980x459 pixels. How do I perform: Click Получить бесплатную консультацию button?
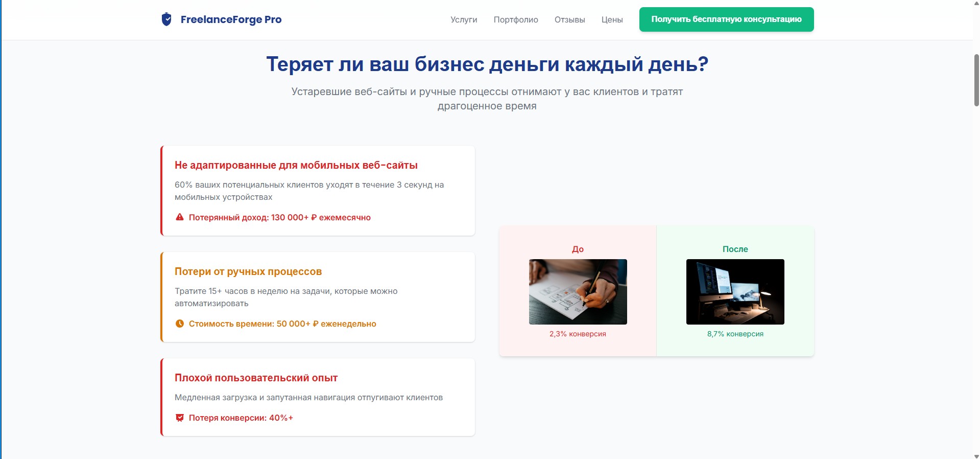click(726, 19)
